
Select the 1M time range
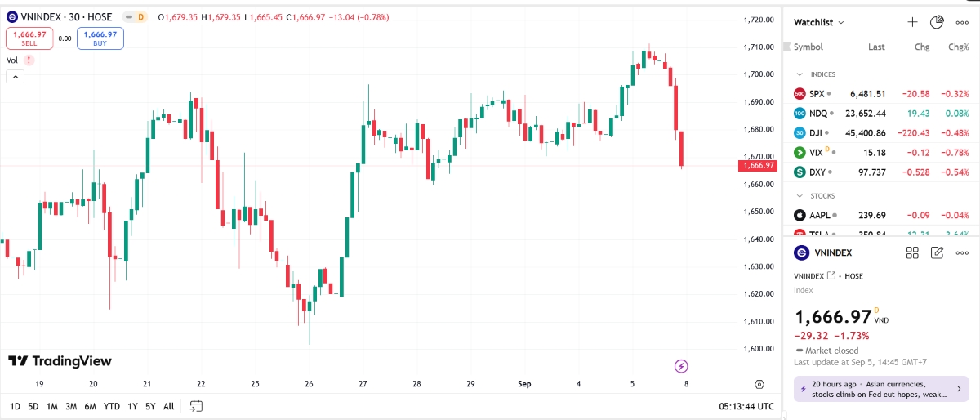coord(51,406)
